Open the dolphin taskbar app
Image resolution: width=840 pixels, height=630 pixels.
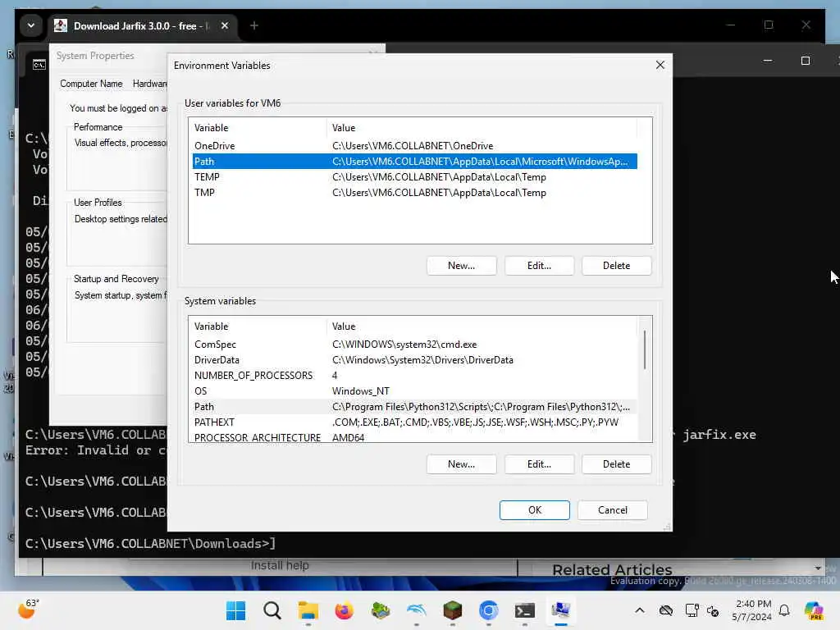416,610
